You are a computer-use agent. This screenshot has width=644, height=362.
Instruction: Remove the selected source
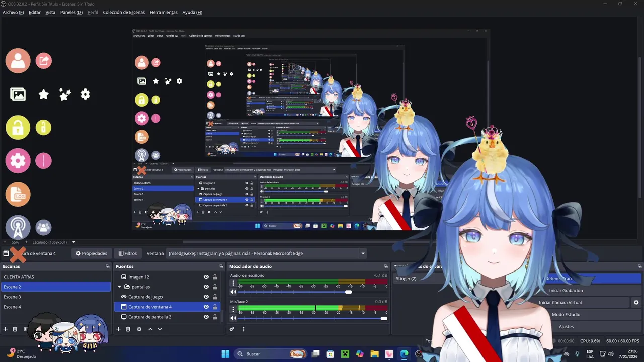[128, 329]
